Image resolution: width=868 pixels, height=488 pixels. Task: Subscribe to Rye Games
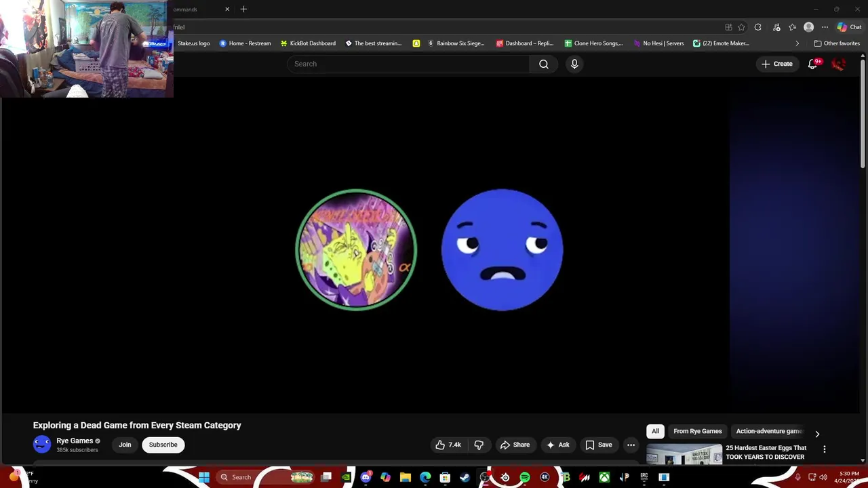[x=163, y=445]
